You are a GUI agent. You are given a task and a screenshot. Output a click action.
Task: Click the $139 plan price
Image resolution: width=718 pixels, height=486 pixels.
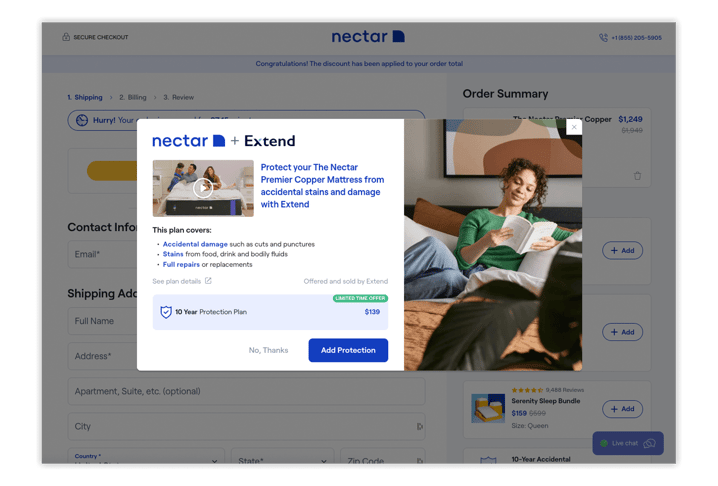tap(372, 312)
